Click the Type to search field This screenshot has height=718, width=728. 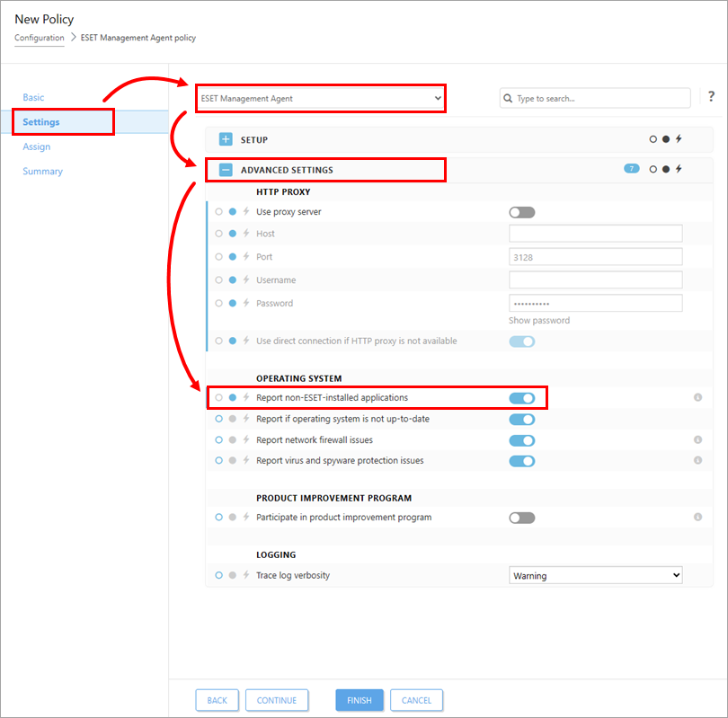tap(595, 98)
